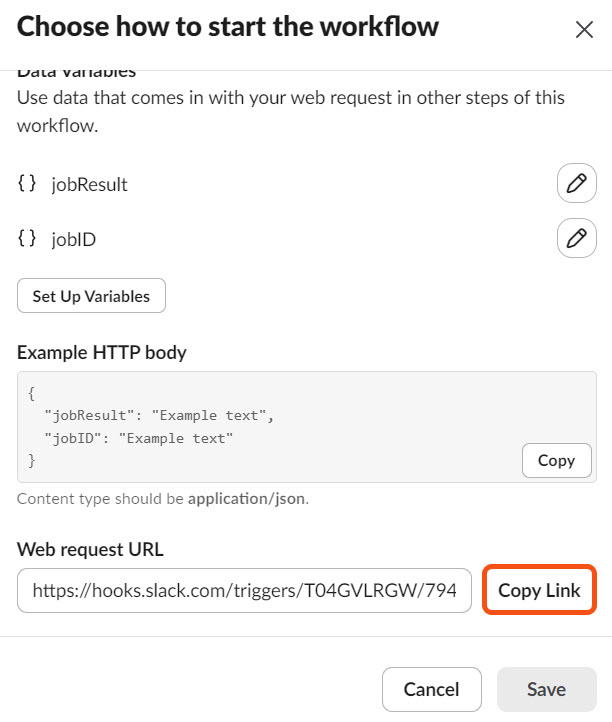The image size is (612, 722).
Task: Copy the web request link
Action: (x=539, y=590)
